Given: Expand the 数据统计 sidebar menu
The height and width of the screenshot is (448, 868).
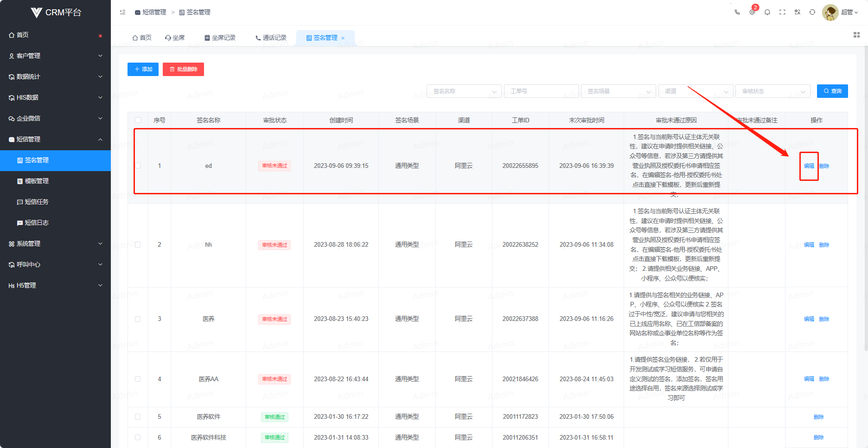Looking at the screenshot, I should click(x=55, y=77).
